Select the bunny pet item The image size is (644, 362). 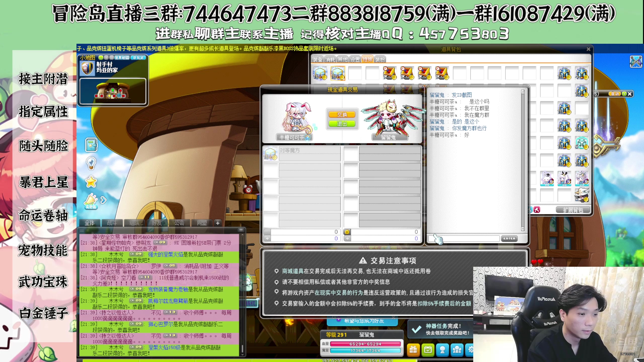(547, 178)
